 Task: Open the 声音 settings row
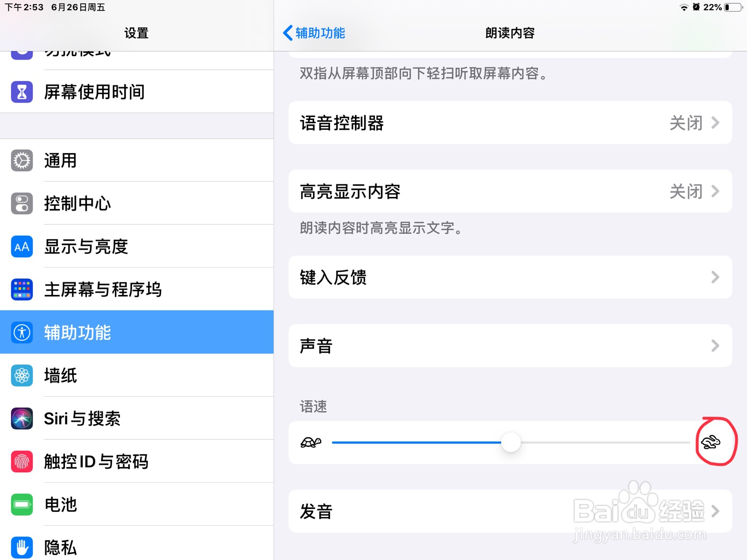[x=510, y=346]
